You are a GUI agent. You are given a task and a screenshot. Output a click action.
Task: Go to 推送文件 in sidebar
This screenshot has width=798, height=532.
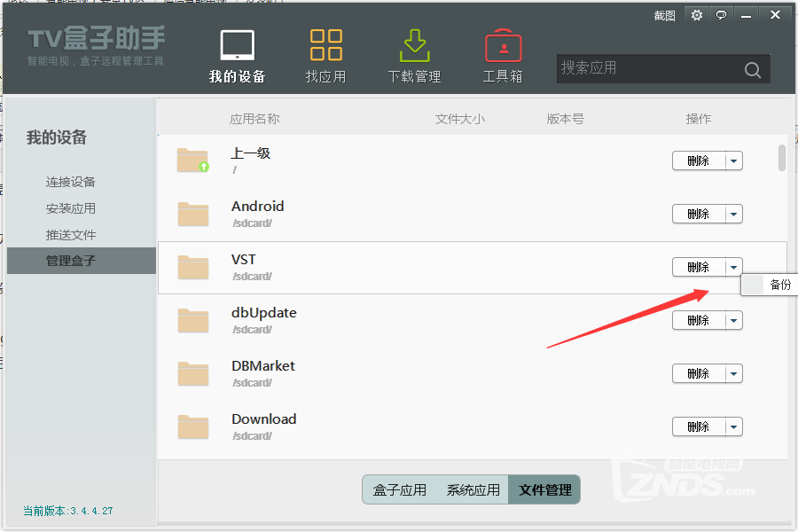point(71,235)
